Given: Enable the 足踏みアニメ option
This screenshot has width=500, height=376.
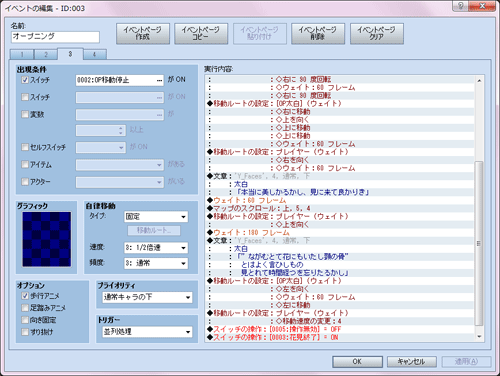Looking at the screenshot, I should [25, 308].
